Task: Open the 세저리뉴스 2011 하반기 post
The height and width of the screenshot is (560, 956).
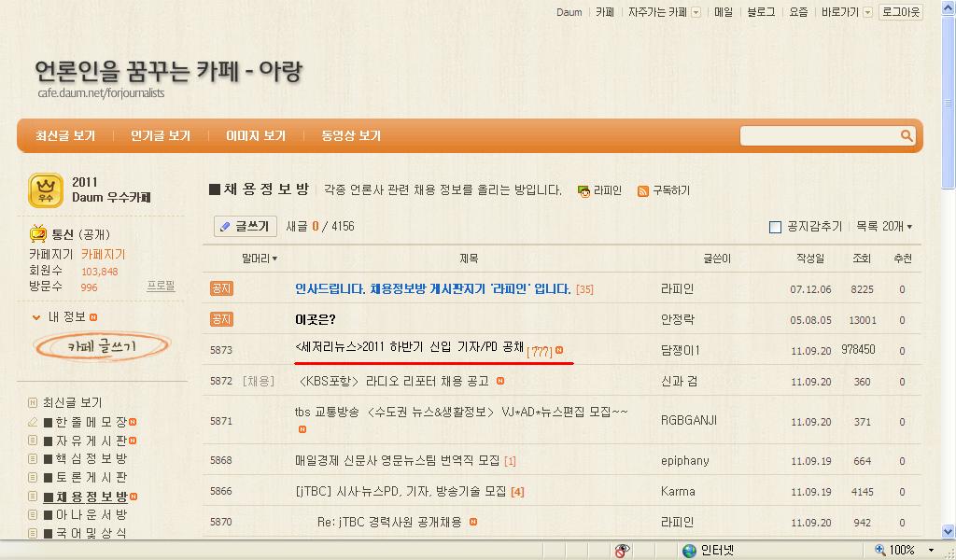Action: 409,347
